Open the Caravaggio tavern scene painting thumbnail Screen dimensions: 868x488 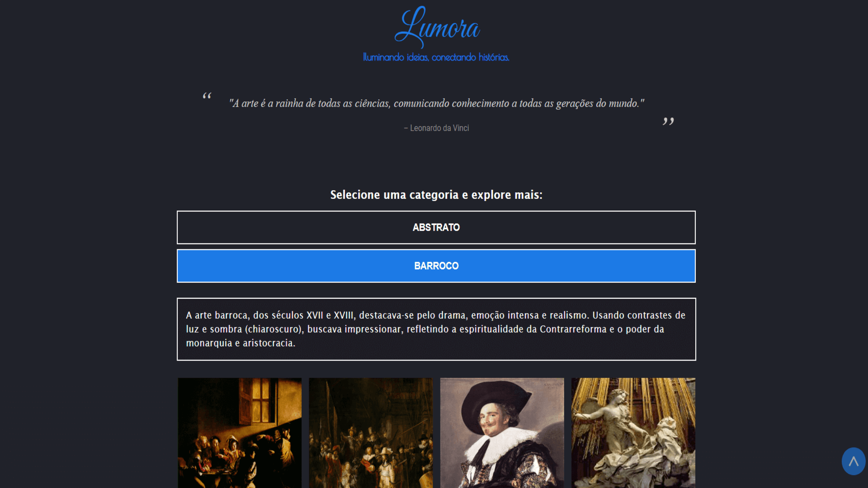[x=240, y=433]
